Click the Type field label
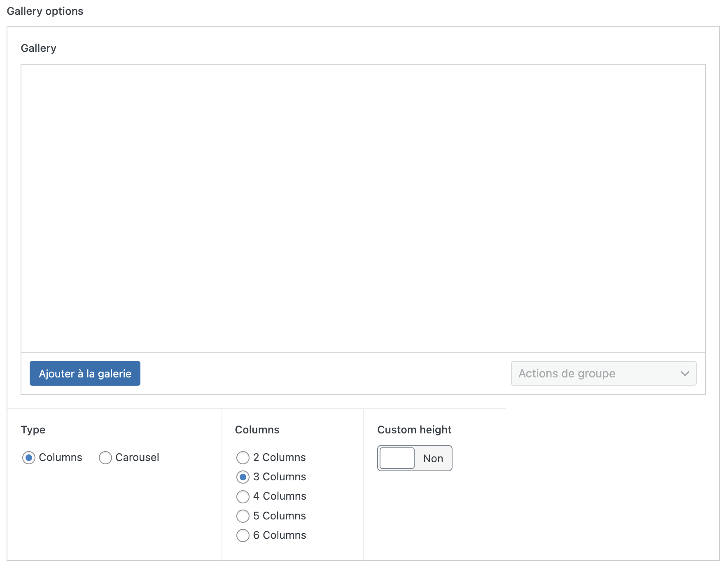This screenshot has width=728, height=568. coord(33,430)
